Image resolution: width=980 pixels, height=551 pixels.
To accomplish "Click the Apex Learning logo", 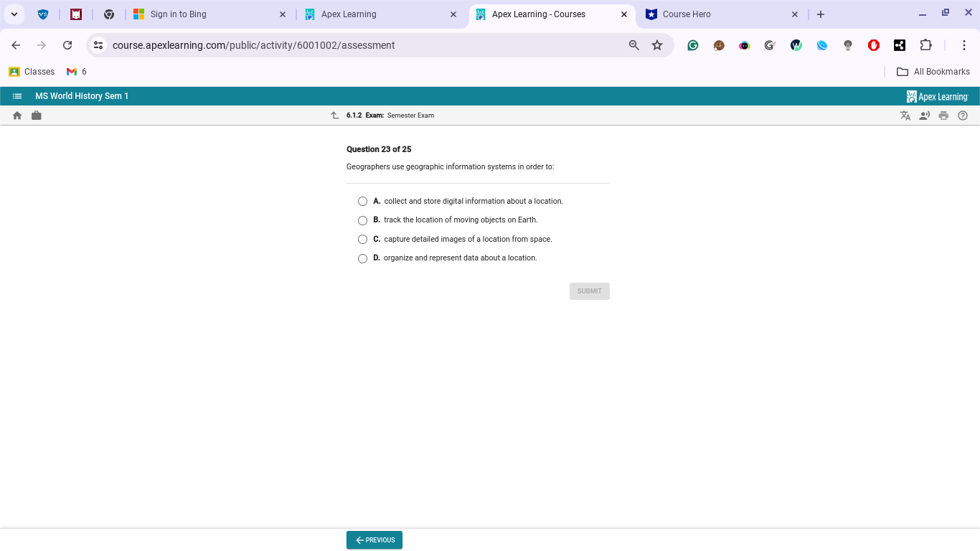I will coord(937,96).
